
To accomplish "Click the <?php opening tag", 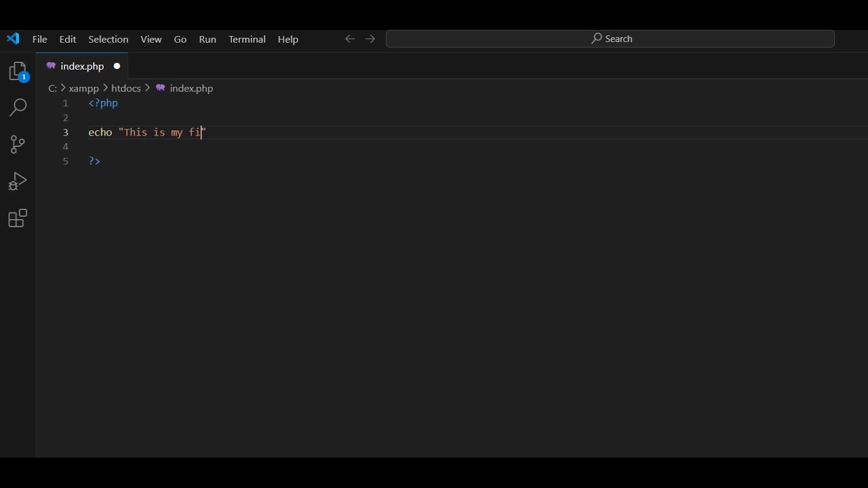I will tap(103, 103).
